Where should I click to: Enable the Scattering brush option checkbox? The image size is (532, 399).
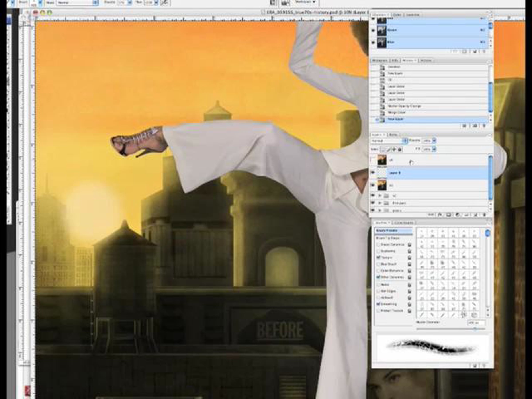(379, 251)
